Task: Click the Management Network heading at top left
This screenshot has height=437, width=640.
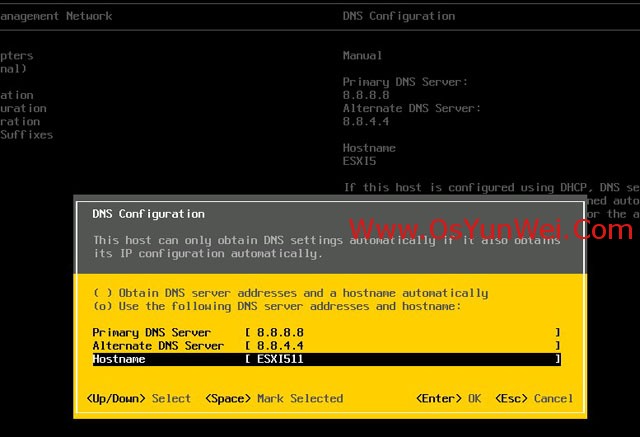Action: [x=57, y=16]
